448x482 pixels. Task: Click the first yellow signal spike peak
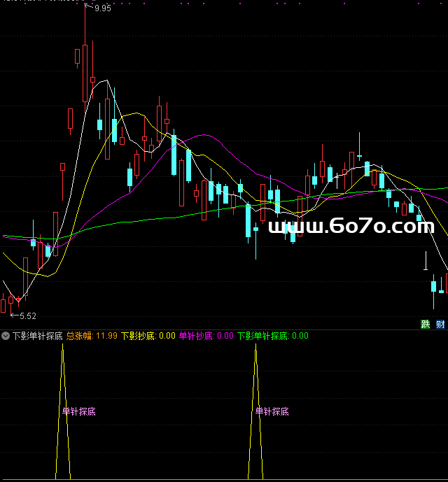point(63,347)
